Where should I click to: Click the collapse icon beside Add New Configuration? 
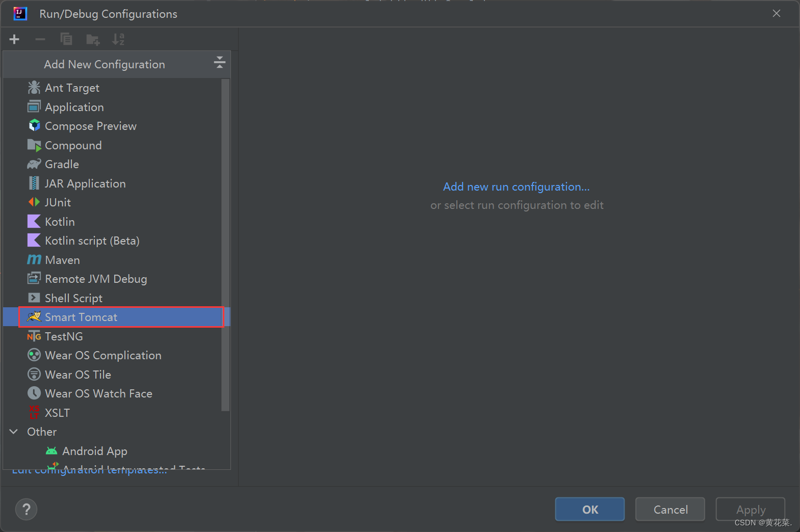click(x=220, y=63)
